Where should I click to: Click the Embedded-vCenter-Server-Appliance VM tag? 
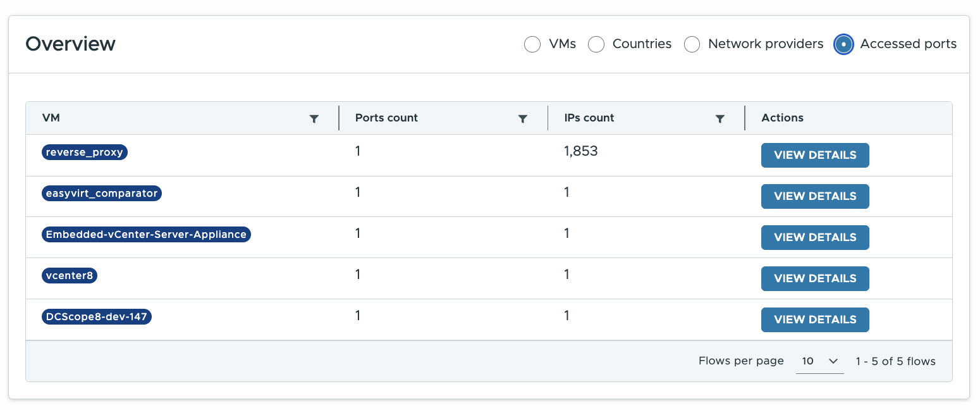[146, 235]
